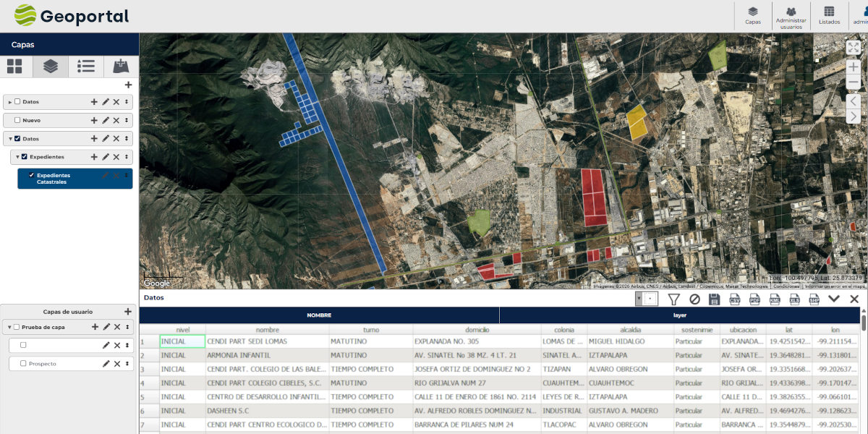Open the filter tool in Datos panel
This screenshot has width=868, height=434.
[674, 298]
